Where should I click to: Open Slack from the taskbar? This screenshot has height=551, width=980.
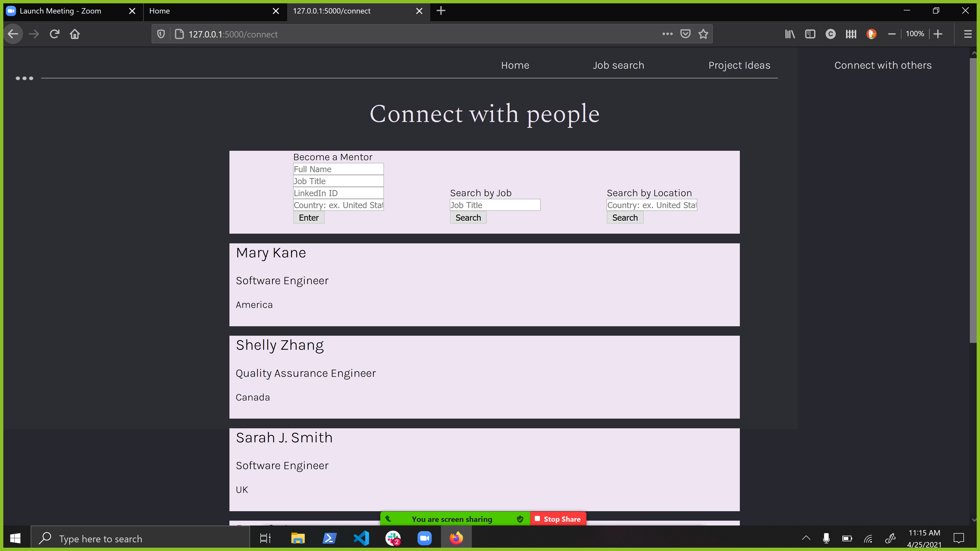pyautogui.click(x=393, y=538)
